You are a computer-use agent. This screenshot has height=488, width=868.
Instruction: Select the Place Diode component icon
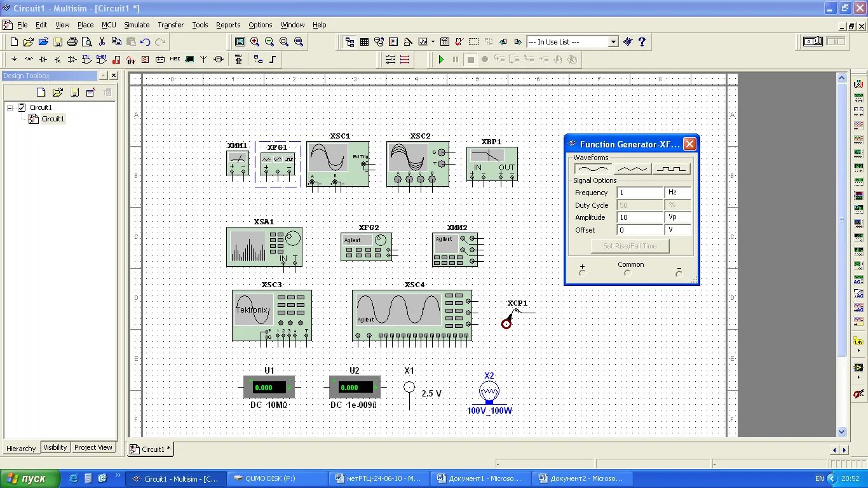tap(43, 58)
